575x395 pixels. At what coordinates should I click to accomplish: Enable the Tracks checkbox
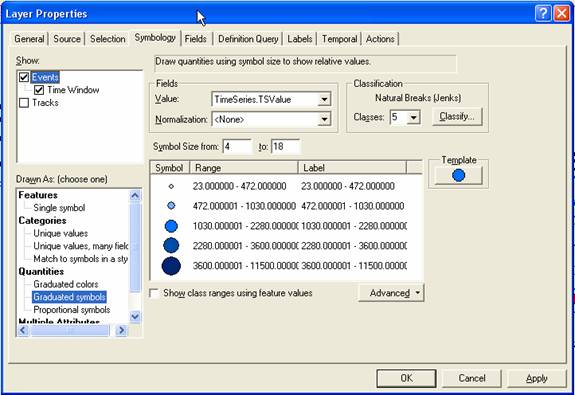coord(24,103)
